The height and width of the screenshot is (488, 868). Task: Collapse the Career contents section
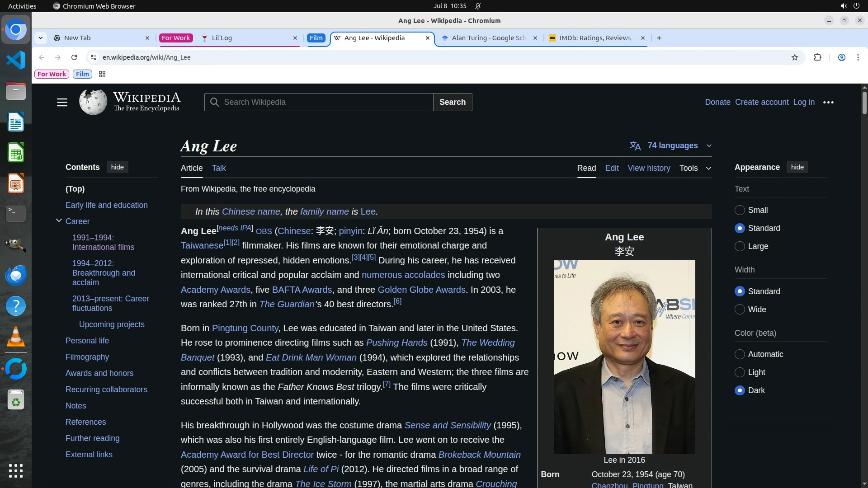(x=59, y=221)
